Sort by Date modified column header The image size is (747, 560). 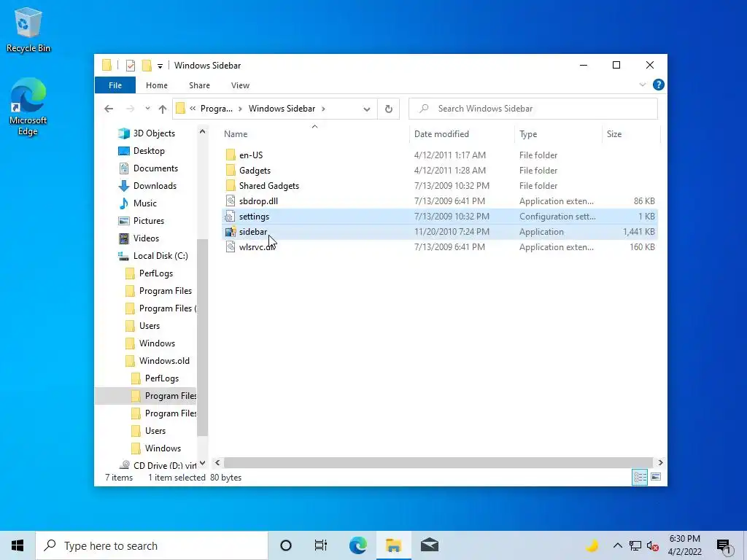pos(462,134)
